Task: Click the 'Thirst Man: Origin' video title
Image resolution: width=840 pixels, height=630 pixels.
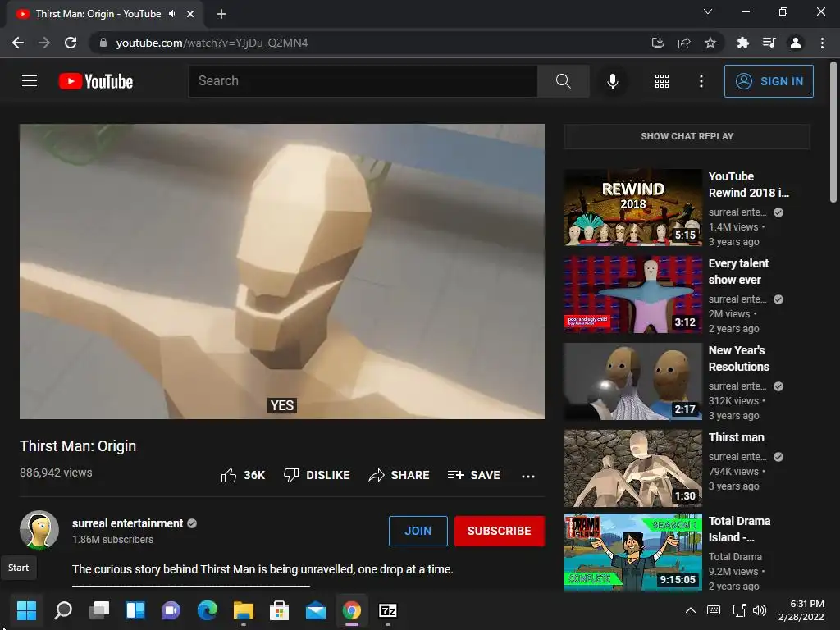Action: pos(78,445)
